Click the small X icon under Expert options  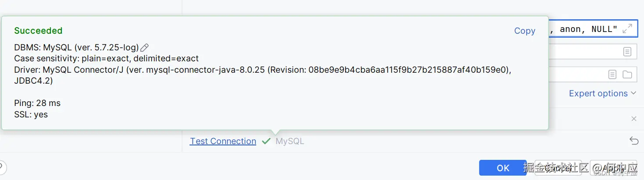click(x=633, y=119)
